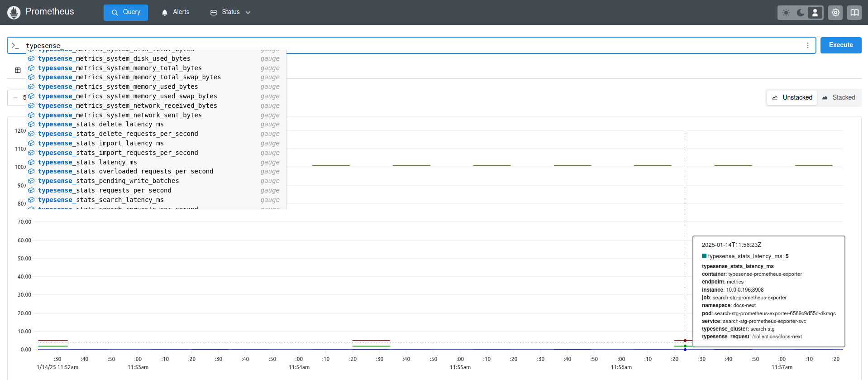Choose typesense_metrics_system_memory_used_swap_bytes suggestion
Screen dimensions: 868x380
click(156, 96)
